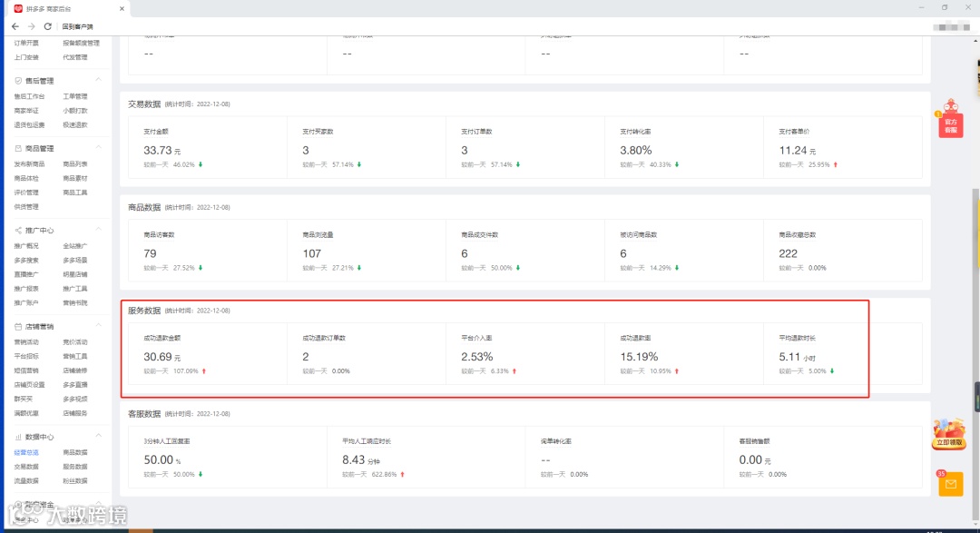Click the 成功退款率 15.19% value
980x533 pixels.
(639, 357)
